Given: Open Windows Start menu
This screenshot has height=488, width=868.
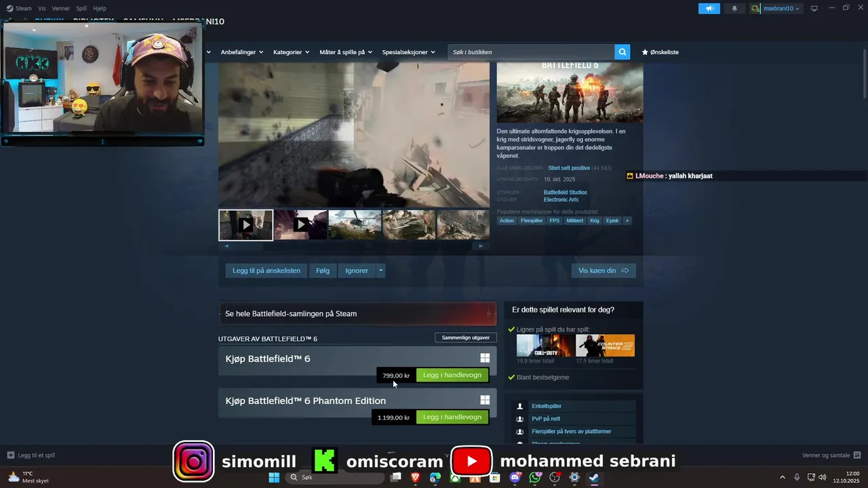Looking at the screenshot, I should [x=274, y=477].
